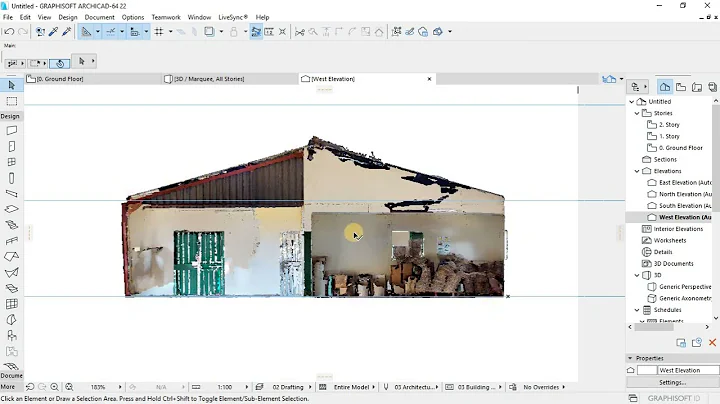Viewport: 720px width, 404px height.
Task: Switch navigator to Project Map
Action: click(x=664, y=87)
